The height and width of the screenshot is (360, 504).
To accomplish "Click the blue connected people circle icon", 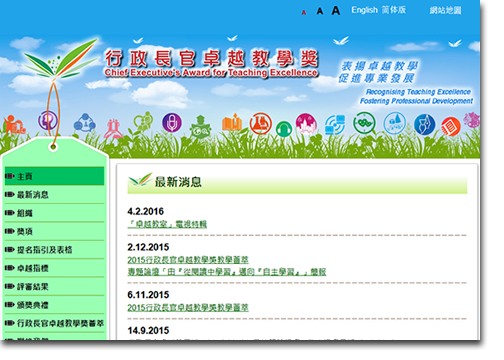I will tap(85, 123).
